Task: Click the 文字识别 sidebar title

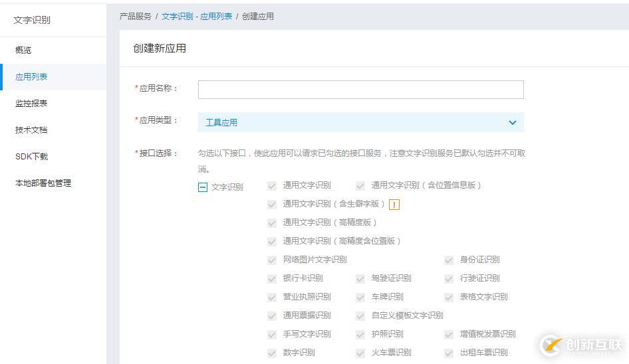Action: point(32,20)
